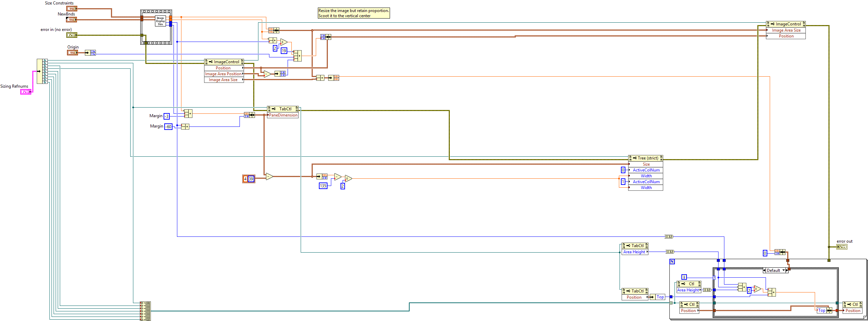Click the error out indicator terminal
This screenshot has width=868, height=321.
[842, 247]
